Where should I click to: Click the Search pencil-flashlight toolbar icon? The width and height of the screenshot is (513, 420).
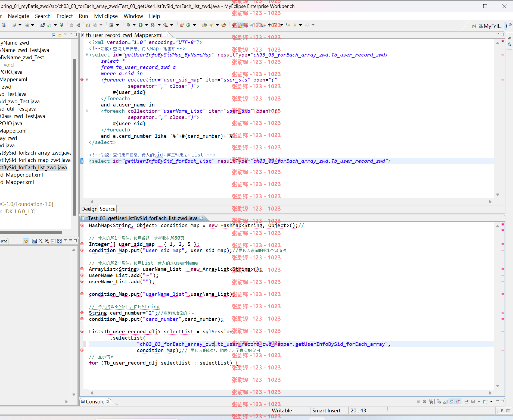[211, 25]
